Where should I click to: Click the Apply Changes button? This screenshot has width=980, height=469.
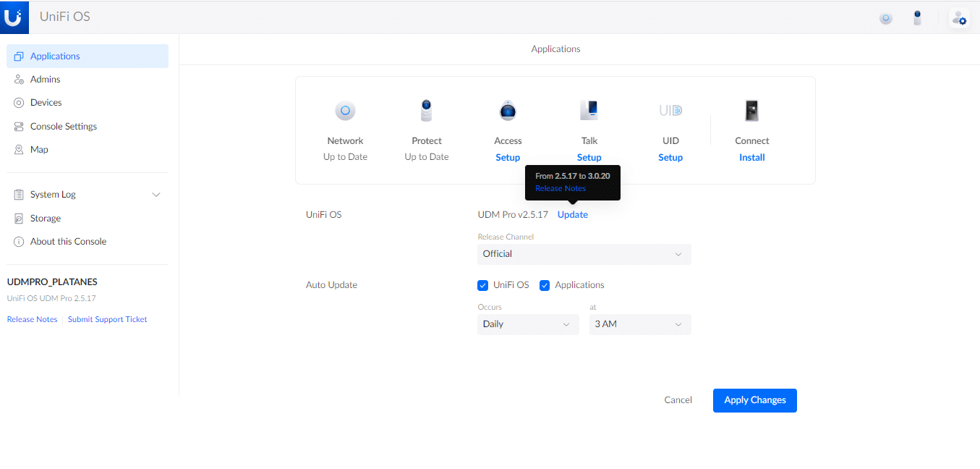pos(754,400)
